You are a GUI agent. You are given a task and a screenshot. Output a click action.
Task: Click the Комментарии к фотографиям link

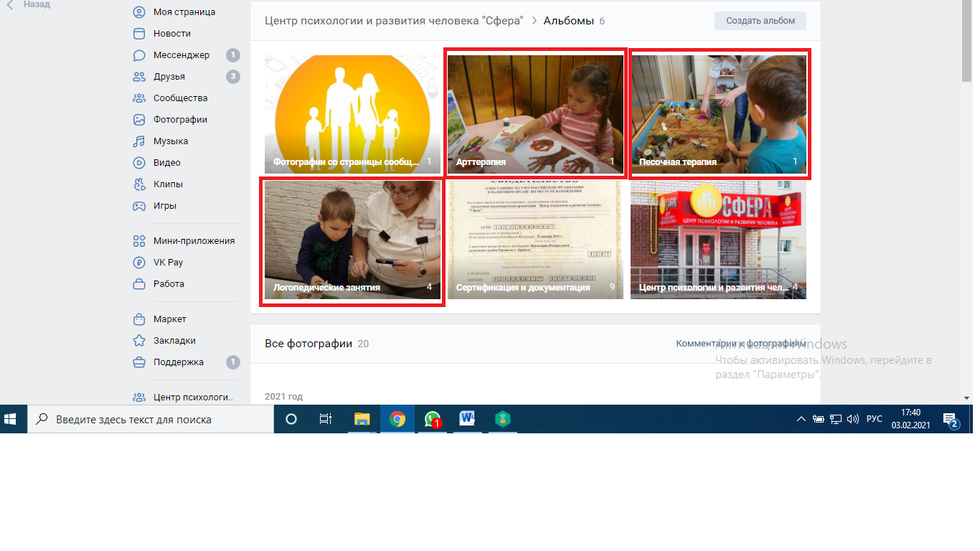coord(740,344)
